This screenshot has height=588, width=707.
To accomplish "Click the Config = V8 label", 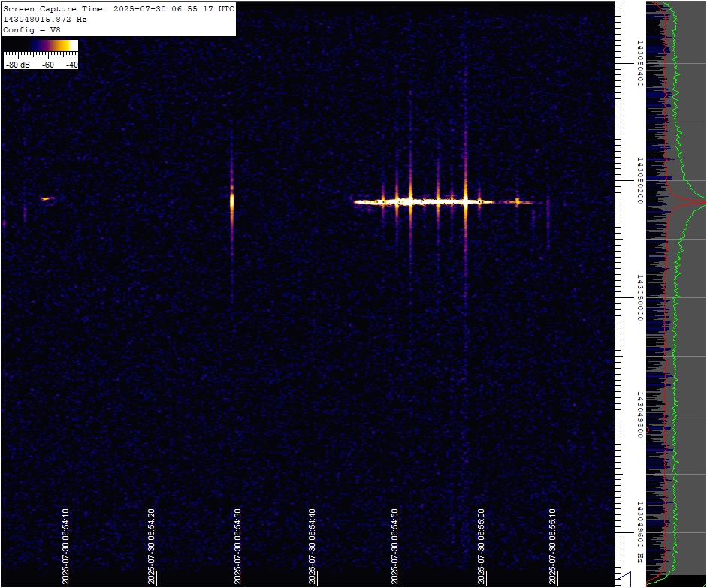I will coord(32,30).
